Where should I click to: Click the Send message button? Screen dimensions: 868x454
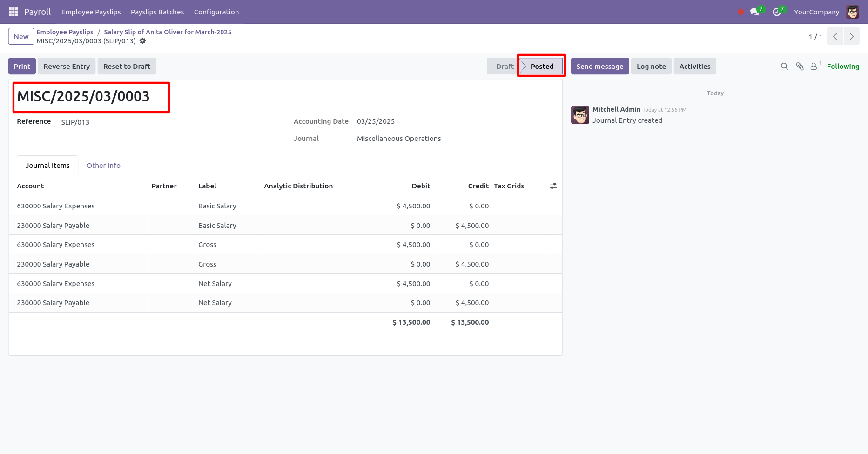pos(599,67)
